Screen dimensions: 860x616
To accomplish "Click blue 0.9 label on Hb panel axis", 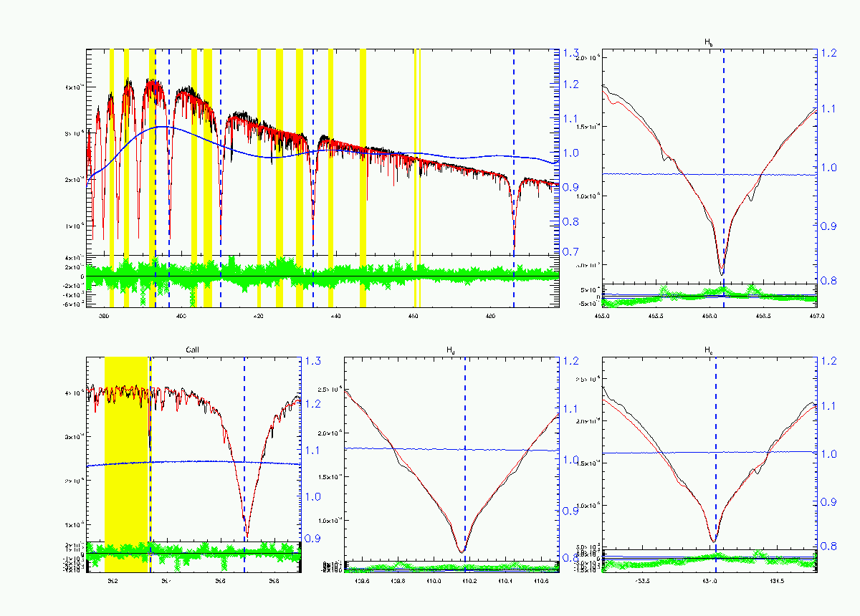I will pos(828,226).
